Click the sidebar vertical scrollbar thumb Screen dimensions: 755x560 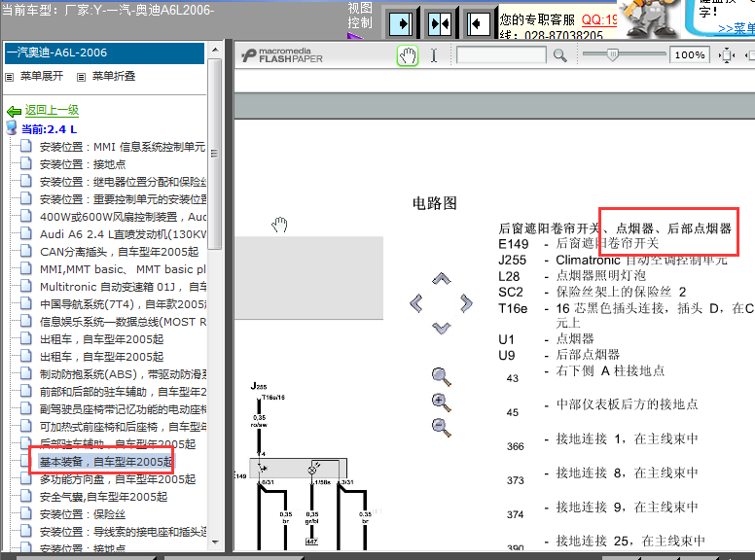(x=215, y=154)
